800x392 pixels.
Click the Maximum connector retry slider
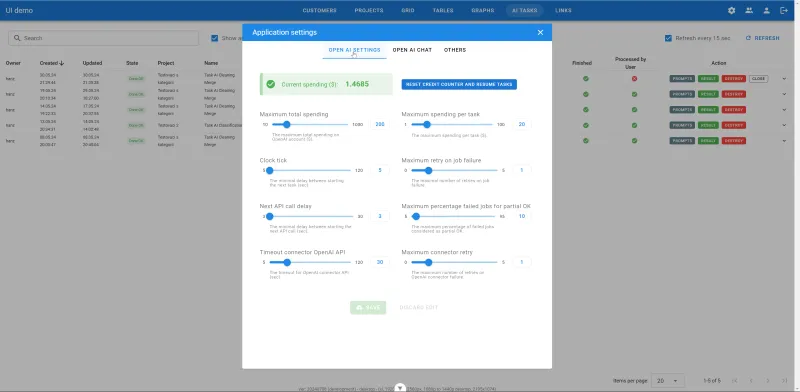[x=454, y=262]
